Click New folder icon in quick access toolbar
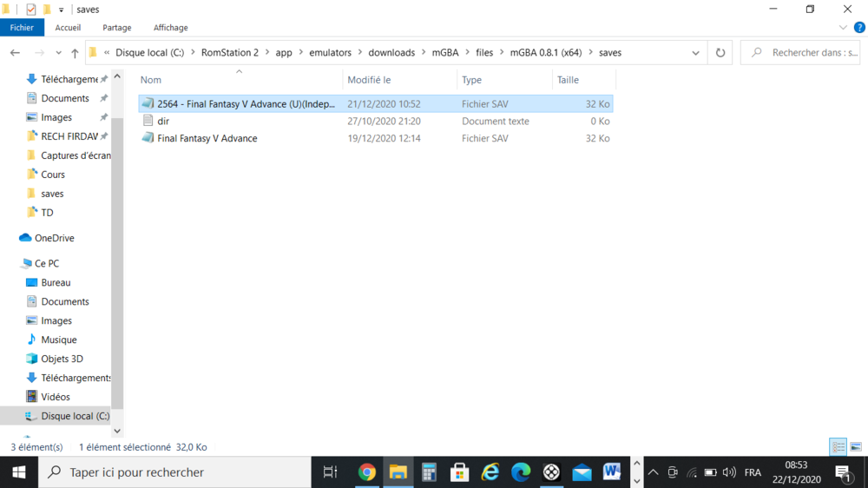This screenshot has width=868, height=488. (47, 10)
